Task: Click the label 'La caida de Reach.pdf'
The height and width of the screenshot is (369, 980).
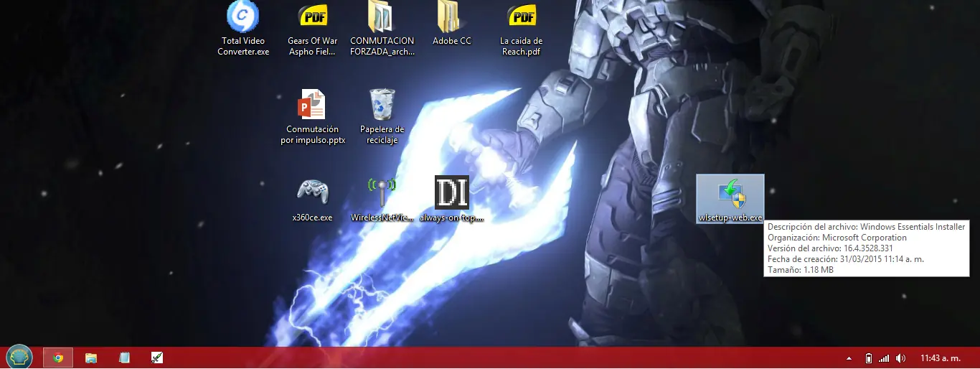Action: pyautogui.click(x=522, y=47)
